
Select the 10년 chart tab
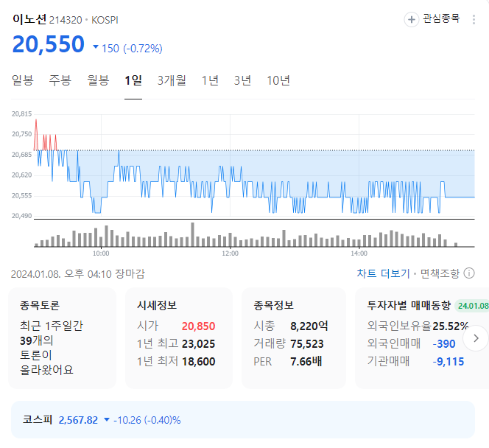point(278,80)
